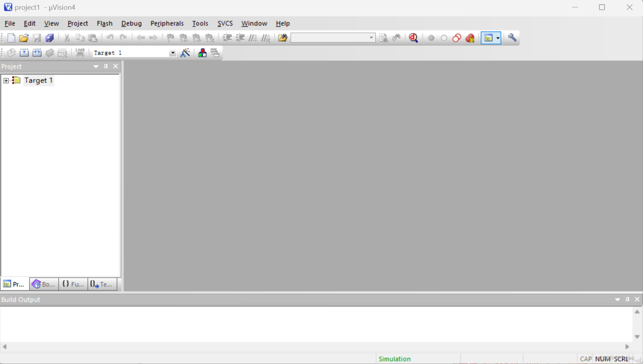Navigate backwards with left arrow icon

click(140, 38)
